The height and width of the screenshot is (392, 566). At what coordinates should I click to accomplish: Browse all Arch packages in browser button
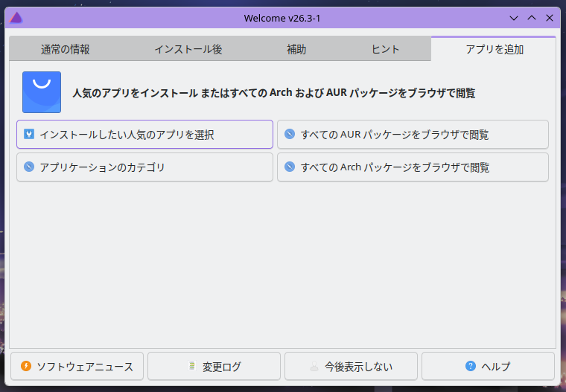tap(413, 167)
